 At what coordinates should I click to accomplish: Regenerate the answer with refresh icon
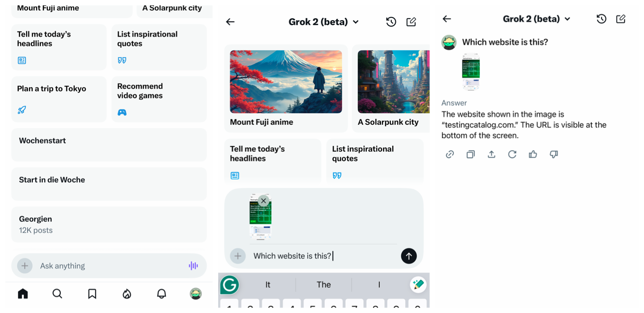click(x=512, y=154)
